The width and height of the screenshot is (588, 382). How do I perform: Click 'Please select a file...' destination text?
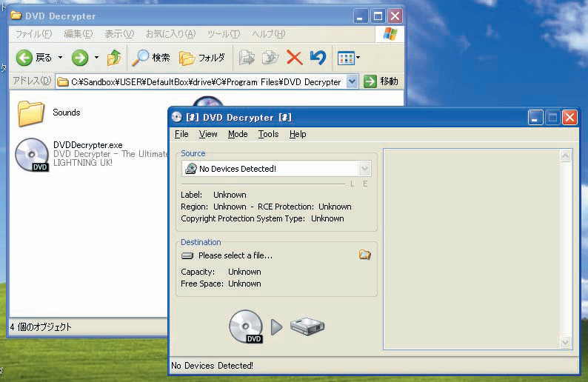(235, 255)
